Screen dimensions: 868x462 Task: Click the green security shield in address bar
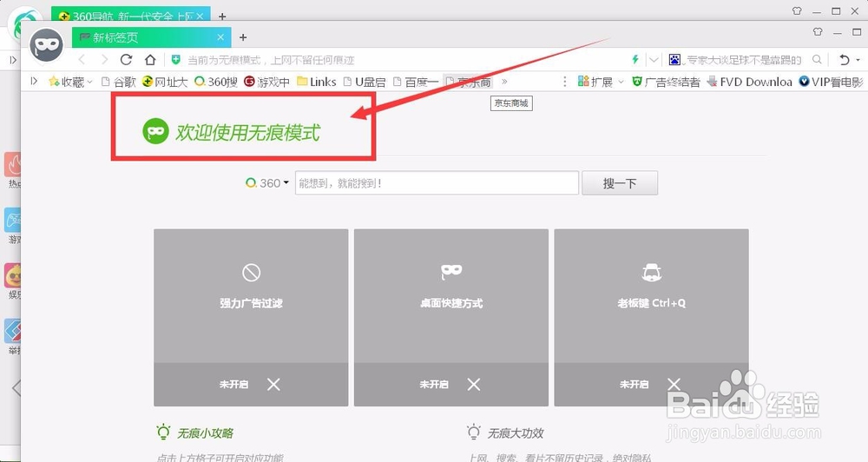click(175, 60)
